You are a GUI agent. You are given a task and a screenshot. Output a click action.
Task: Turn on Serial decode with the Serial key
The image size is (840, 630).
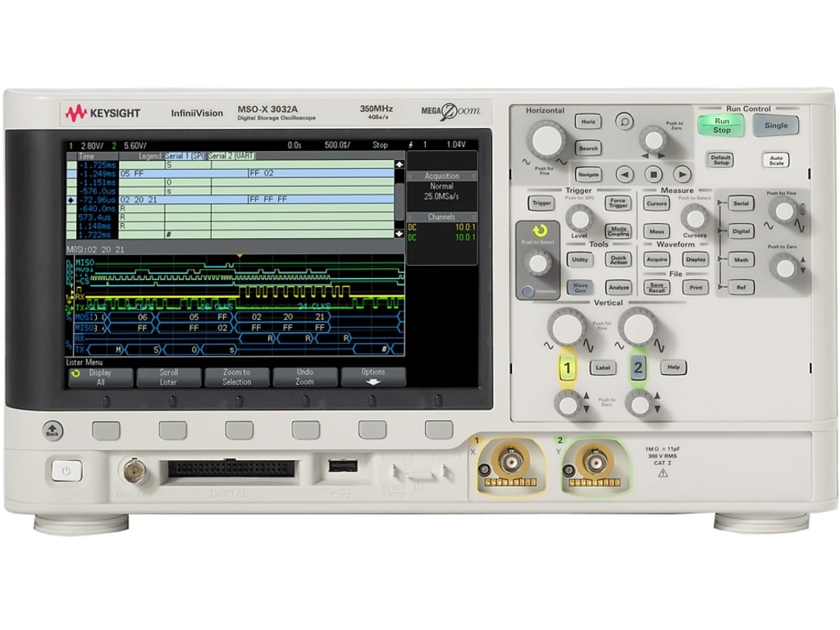(x=742, y=203)
